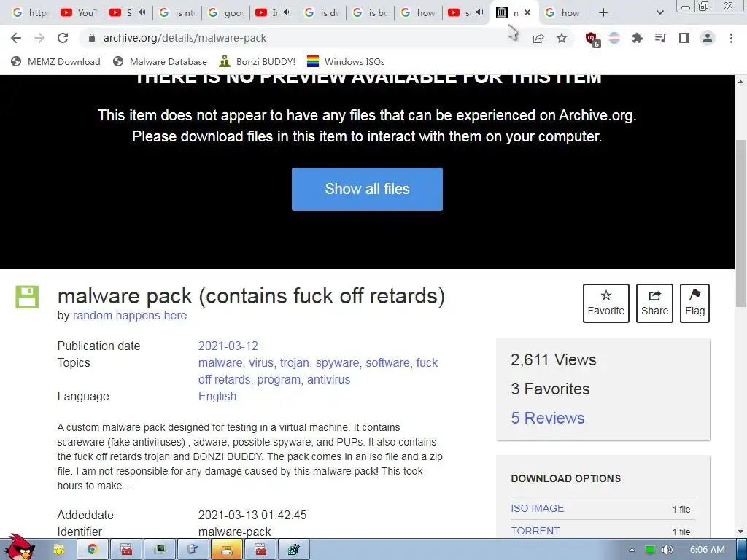Screen dimensions: 747x560
Task: Click the ISO IMAGE download option
Action: 538,508
